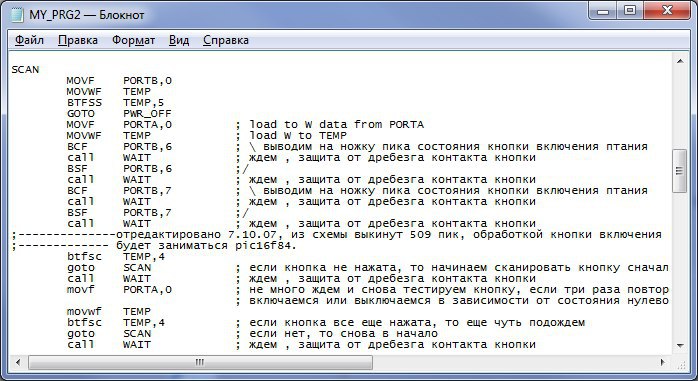Screen dimensions: 698x381
Task: Maximize the Блокнот window
Action: pyautogui.click(x=629, y=11)
